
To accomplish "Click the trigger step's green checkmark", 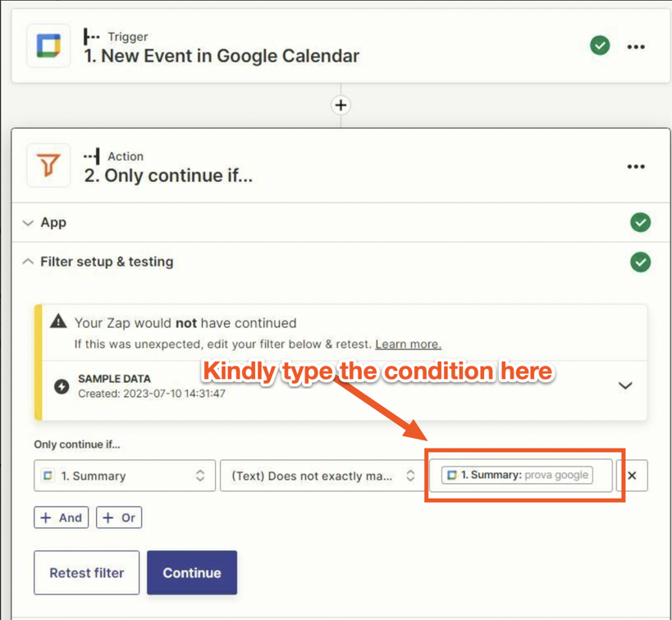I will coord(600,45).
